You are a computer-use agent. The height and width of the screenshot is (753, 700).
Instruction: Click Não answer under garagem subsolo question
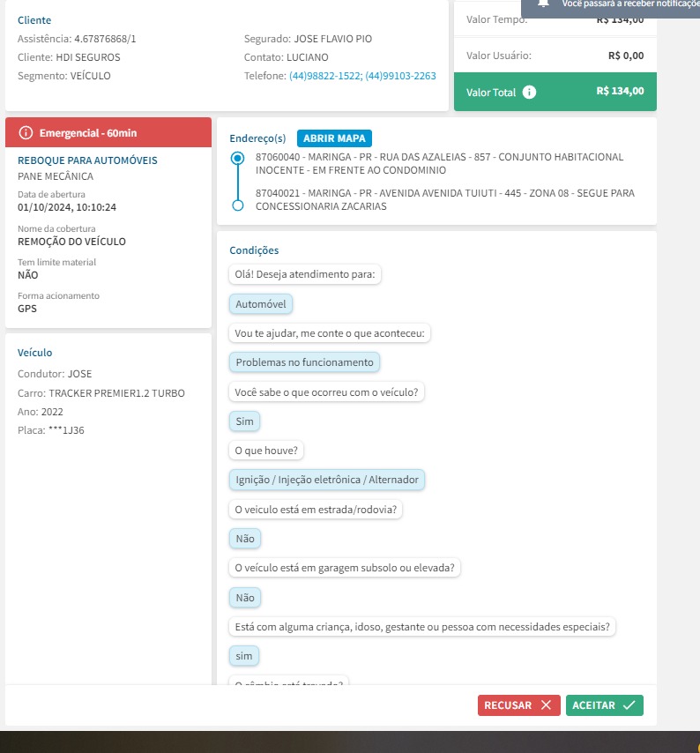[245, 598]
